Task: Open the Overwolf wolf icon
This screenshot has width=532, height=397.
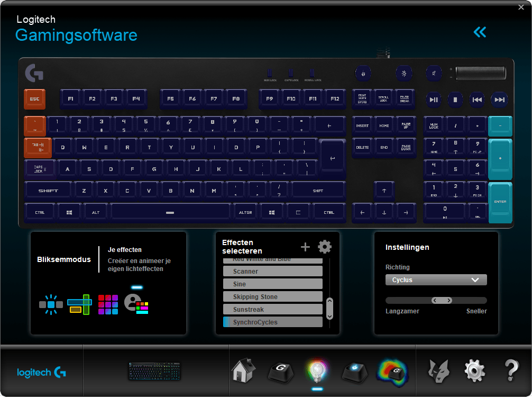Action: coord(439,371)
